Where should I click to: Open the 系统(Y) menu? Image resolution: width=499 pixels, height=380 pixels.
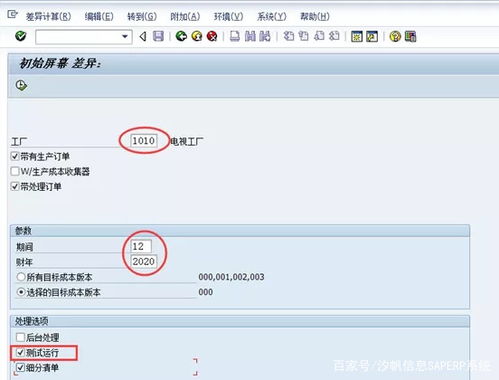pyautogui.click(x=272, y=16)
